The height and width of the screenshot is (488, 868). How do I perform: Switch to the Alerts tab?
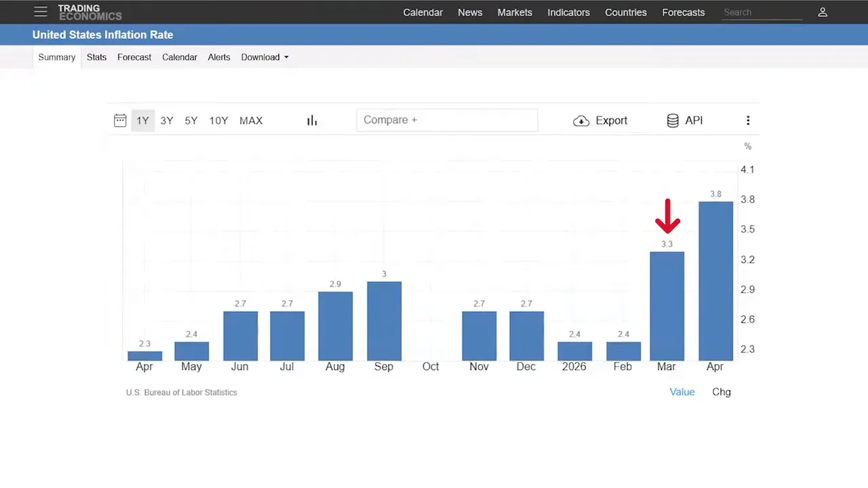pos(219,57)
